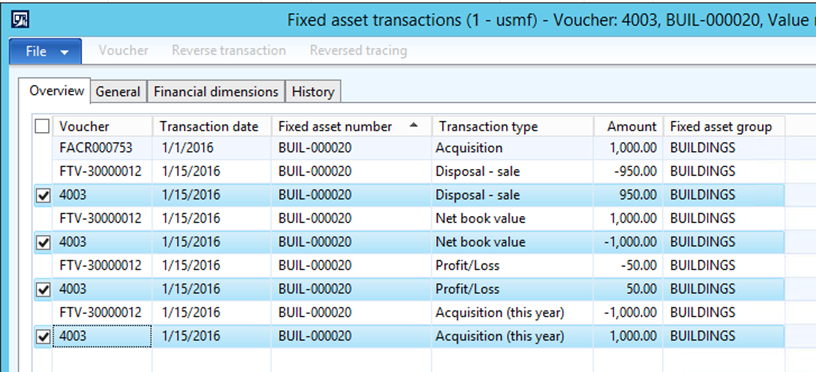The height and width of the screenshot is (372, 816).
Task: Click the Dynamics AX window icon
Action: (20, 20)
